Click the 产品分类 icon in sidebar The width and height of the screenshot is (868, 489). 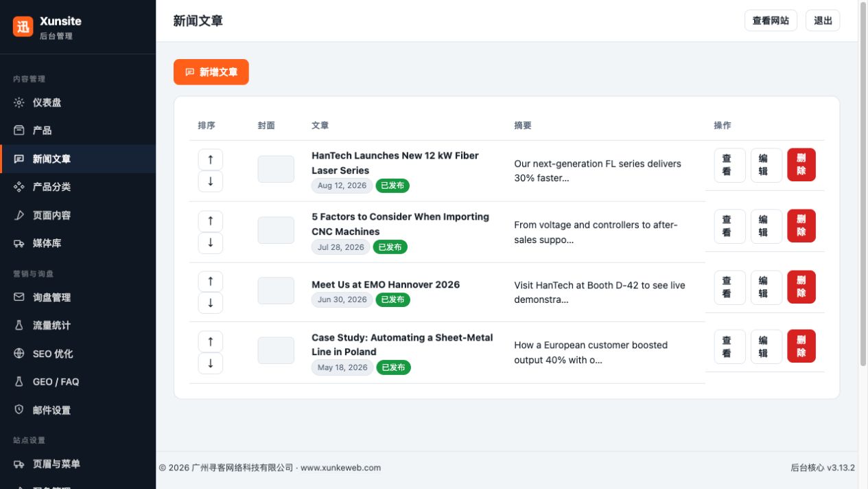tap(19, 187)
